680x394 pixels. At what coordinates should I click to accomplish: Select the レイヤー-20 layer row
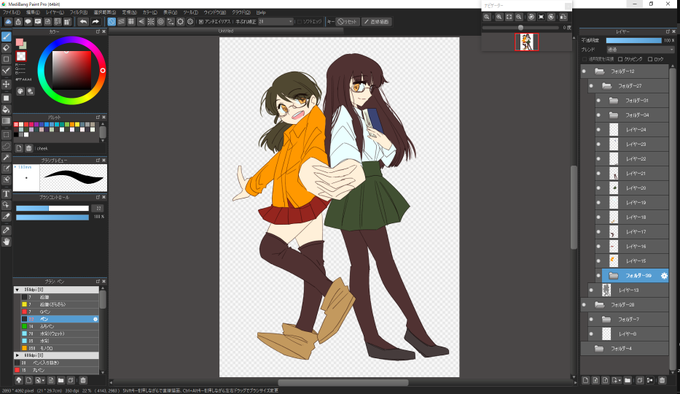point(632,188)
